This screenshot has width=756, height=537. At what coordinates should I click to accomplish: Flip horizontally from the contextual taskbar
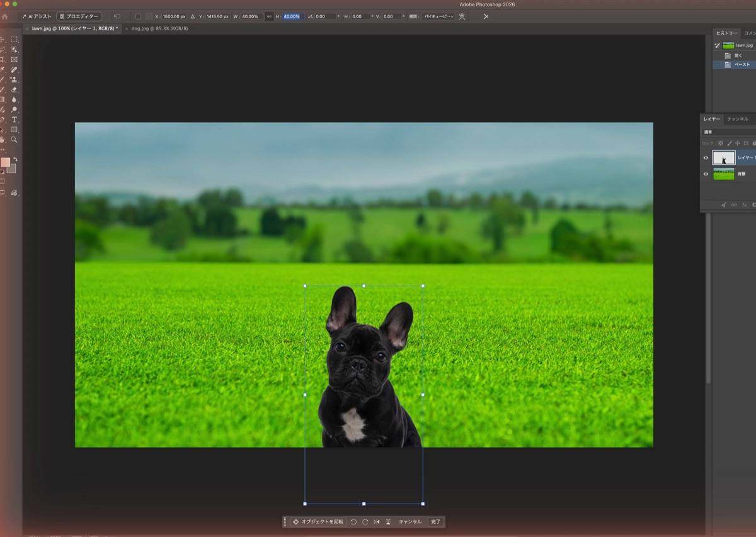[377, 522]
